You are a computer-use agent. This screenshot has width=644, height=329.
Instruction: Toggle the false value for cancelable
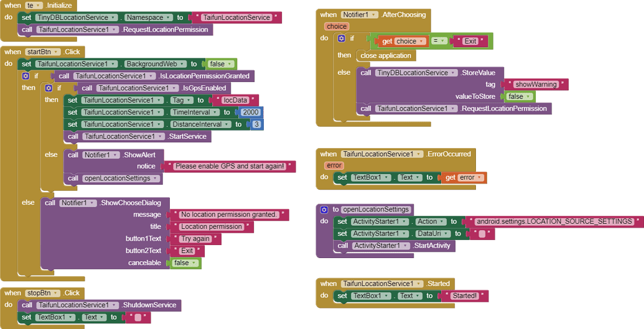[x=185, y=263]
